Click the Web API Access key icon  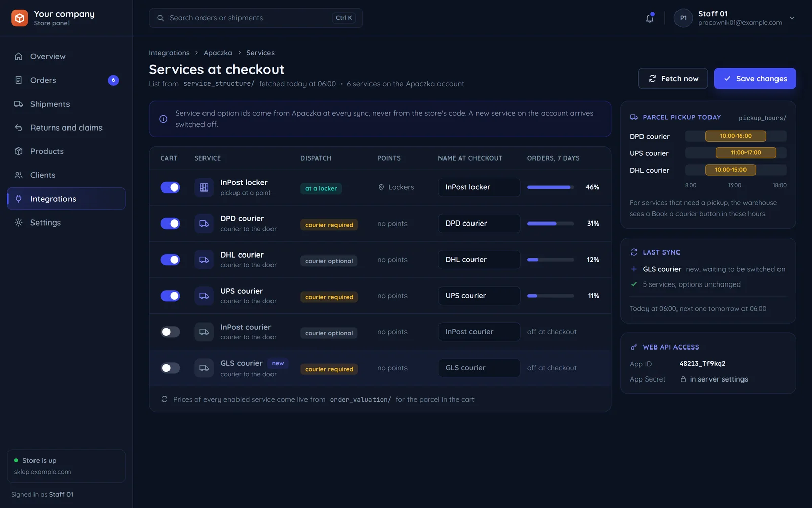(x=634, y=347)
